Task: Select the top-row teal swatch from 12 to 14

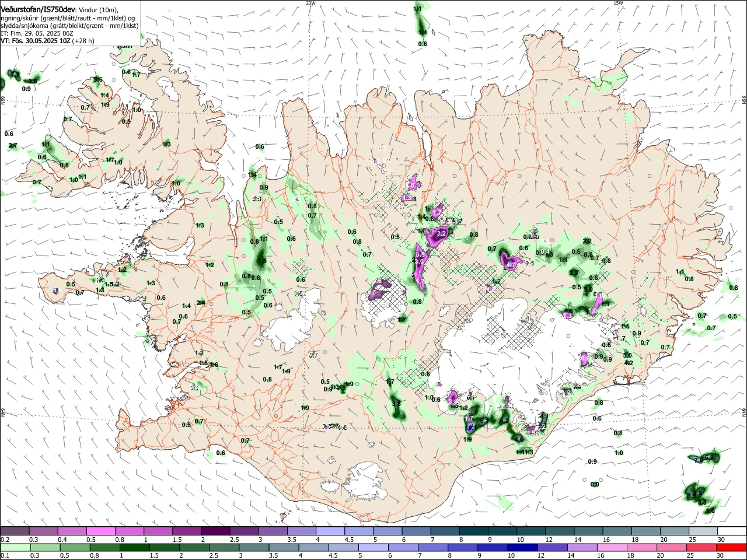Action: 560,531
